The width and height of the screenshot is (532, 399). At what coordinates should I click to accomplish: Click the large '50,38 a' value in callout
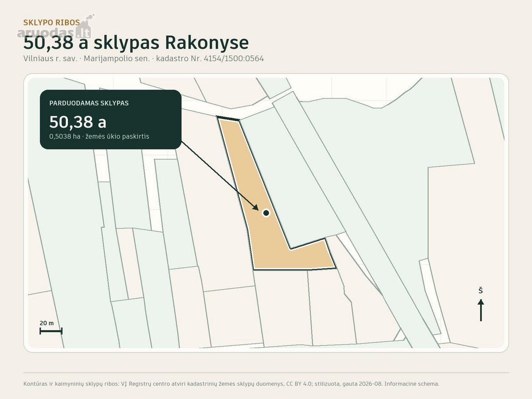point(78,121)
